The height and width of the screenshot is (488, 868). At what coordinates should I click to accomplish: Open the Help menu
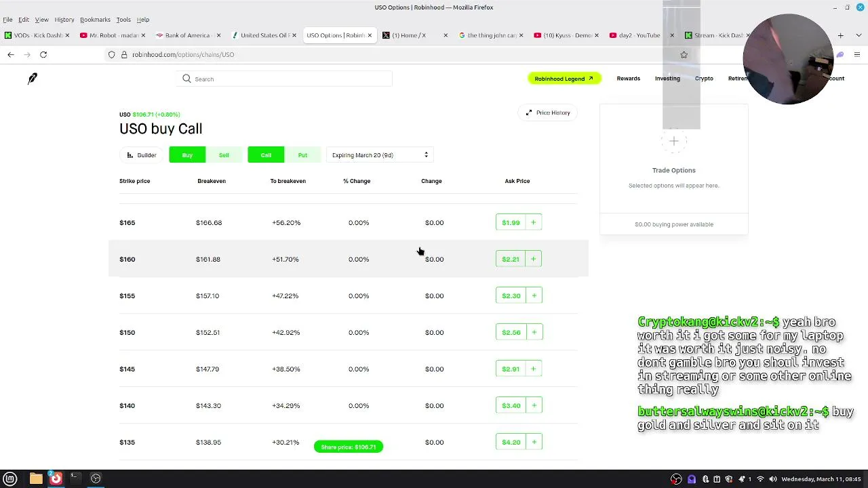[x=143, y=20]
